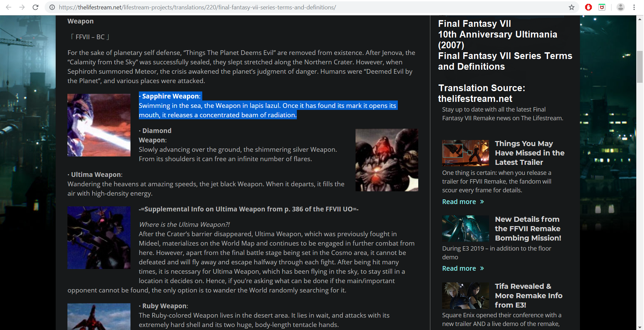644x330 pixels.
Task: Go forward using the browser forward arrow
Action: click(22, 7)
